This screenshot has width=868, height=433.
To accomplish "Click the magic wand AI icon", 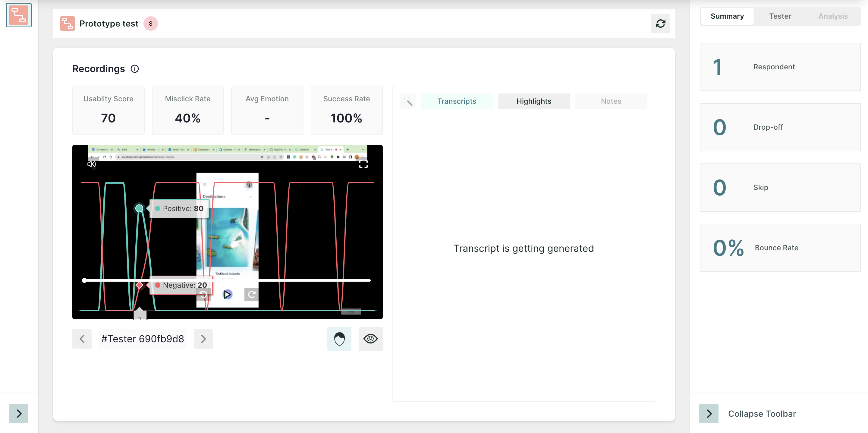I will tap(408, 101).
